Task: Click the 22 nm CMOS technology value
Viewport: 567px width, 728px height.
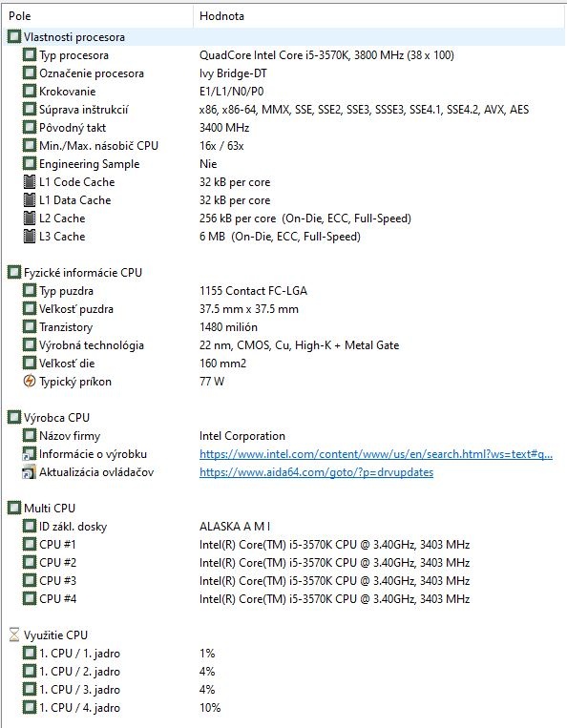Action: coord(299,345)
